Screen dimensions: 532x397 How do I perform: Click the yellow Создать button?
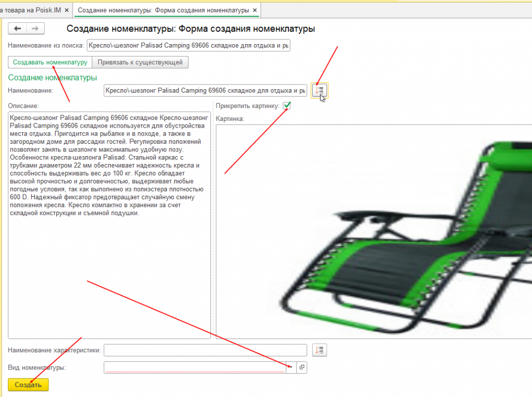(28, 385)
